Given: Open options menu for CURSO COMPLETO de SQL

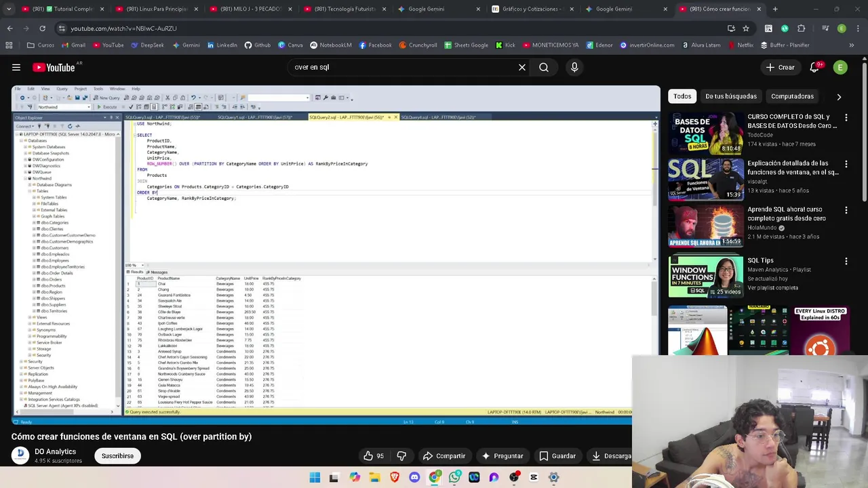Looking at the screenshot, I should [846, 117].
